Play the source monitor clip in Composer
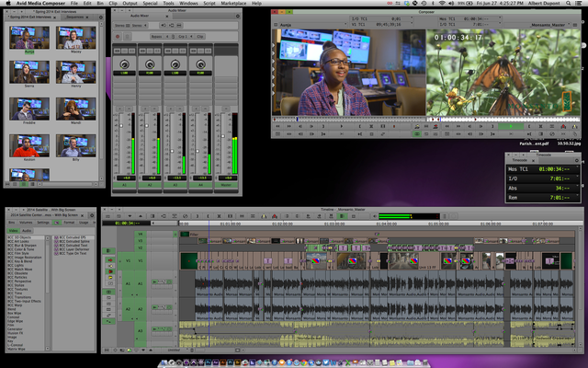This screenshot has width=588, height=368. click(x=342, y=126)
